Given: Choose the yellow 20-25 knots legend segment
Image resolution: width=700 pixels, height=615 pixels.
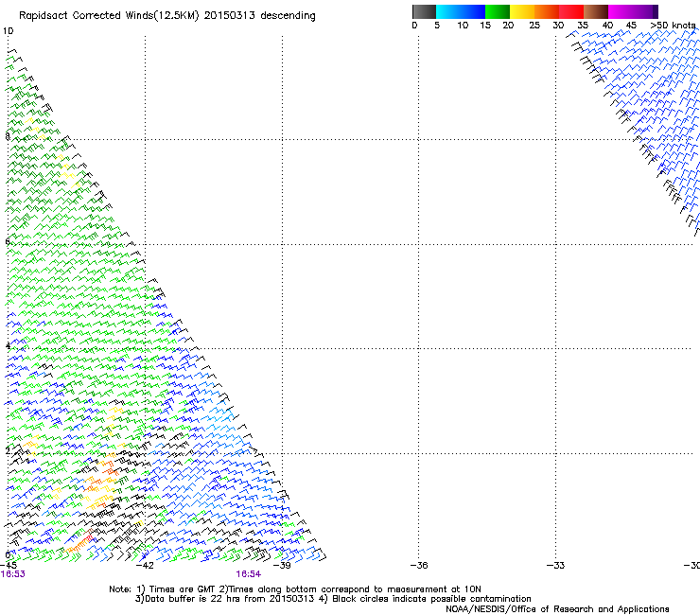Looking at the screenshot, I should click(522, 11).
